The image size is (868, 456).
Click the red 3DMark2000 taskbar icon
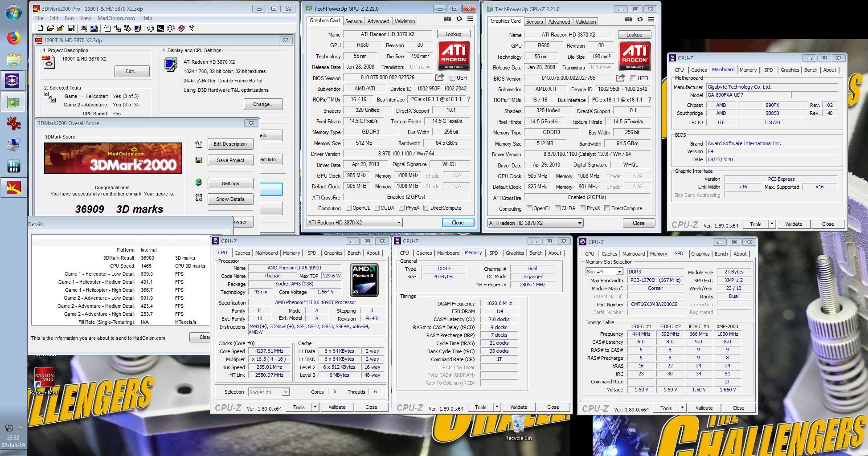13,187
